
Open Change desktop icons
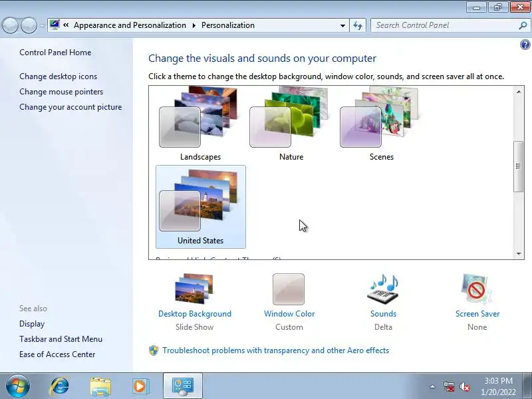(x=58, y=76)
